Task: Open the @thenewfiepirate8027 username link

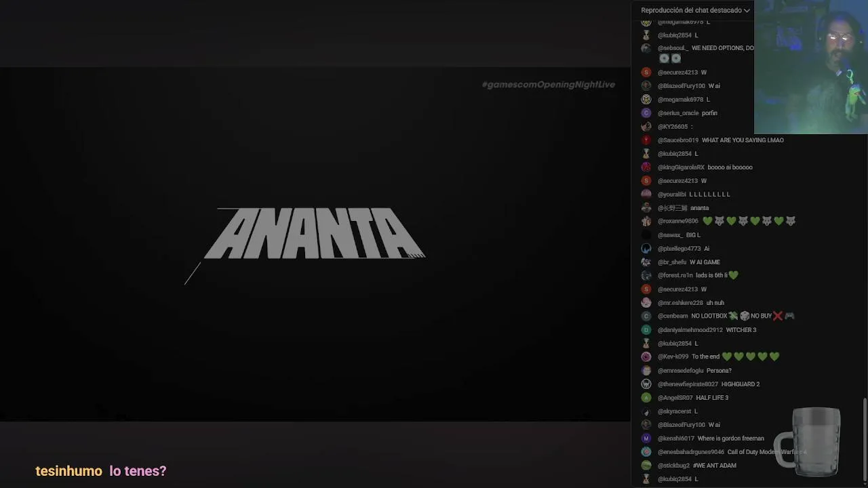Action: point(688,384)
